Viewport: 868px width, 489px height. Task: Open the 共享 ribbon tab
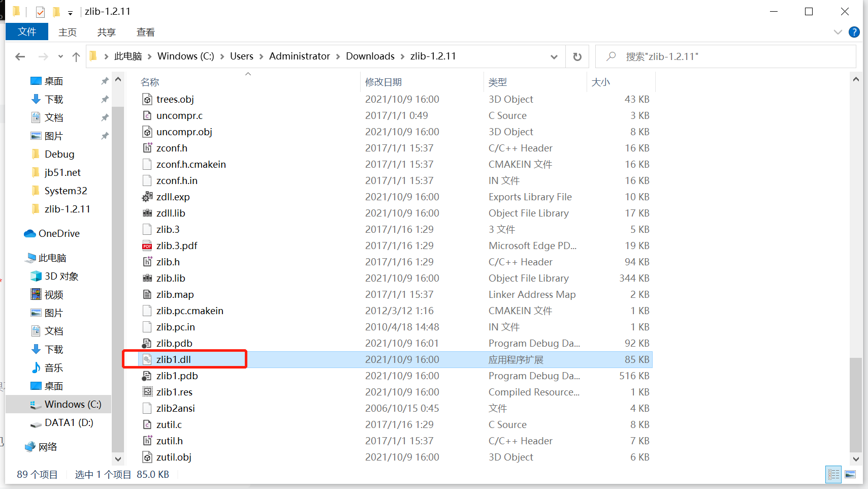point(107,32)
